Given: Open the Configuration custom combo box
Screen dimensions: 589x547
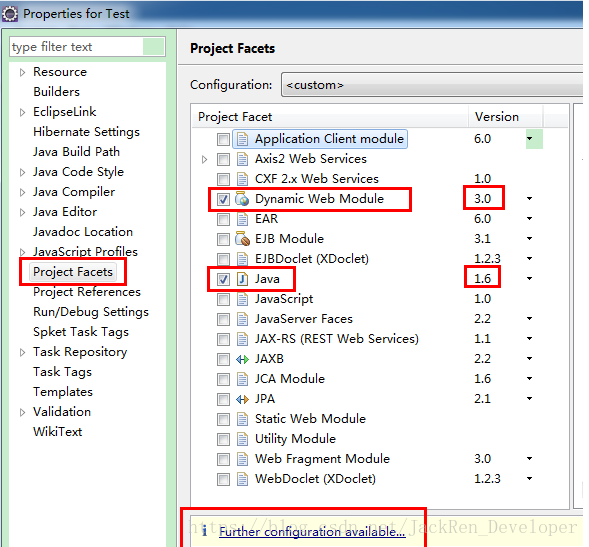Looking at the screenshot, I should point(432,85).
